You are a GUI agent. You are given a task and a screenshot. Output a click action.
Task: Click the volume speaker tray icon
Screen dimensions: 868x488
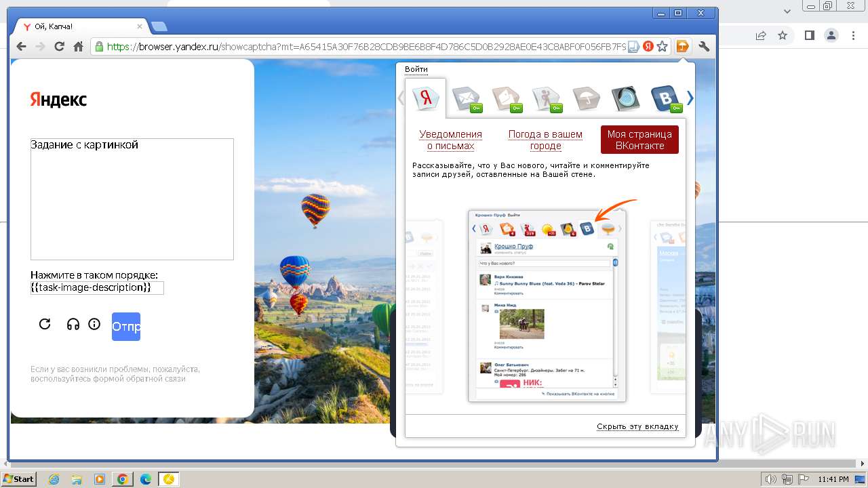click(772, 479)
